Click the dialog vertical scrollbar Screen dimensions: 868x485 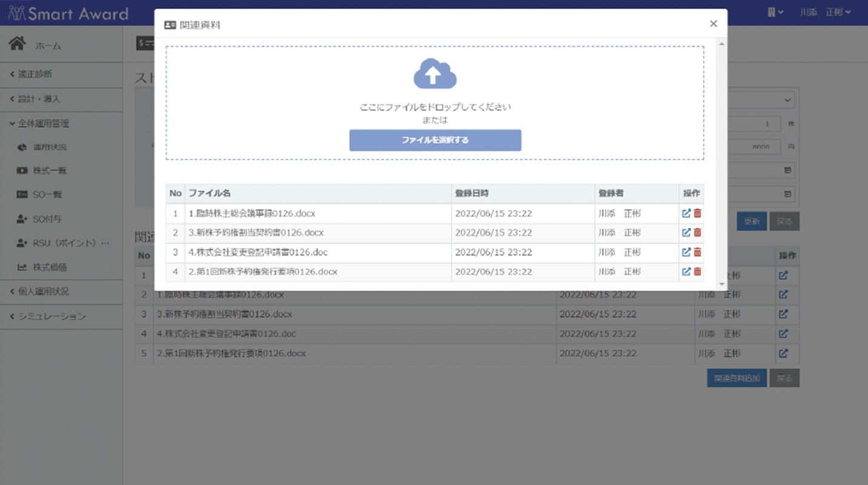click(721, 164)
